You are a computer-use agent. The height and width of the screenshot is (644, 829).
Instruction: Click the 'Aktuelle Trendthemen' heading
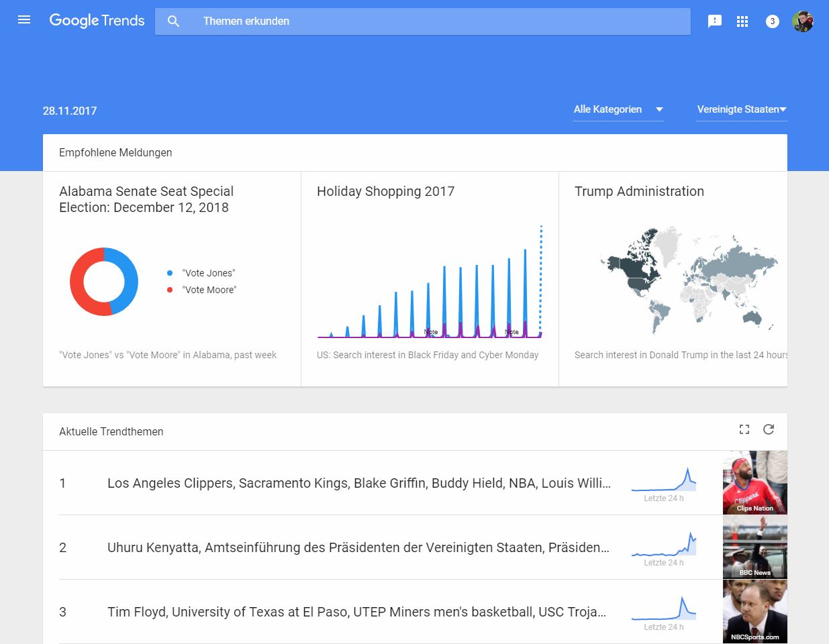click(111, 431)
